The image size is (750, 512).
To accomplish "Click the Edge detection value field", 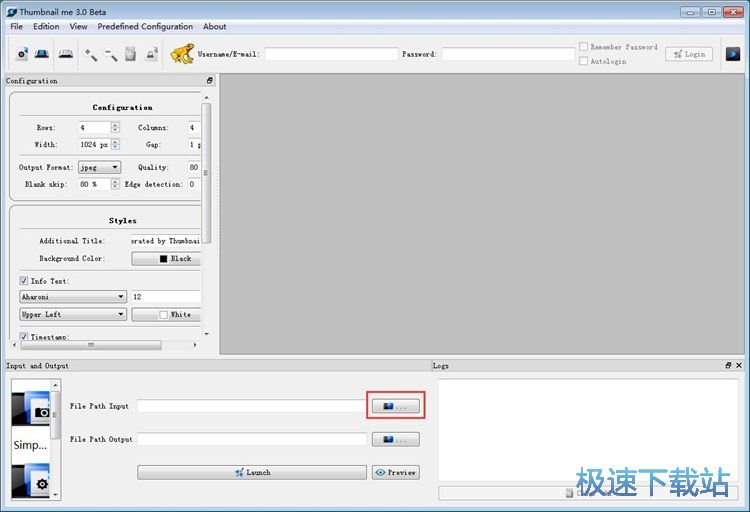I will pyautogui.click(x=194, y=184).
